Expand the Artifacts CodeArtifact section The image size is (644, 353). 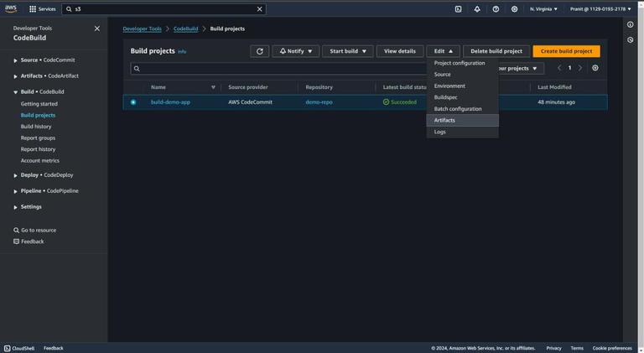[15, 76]
